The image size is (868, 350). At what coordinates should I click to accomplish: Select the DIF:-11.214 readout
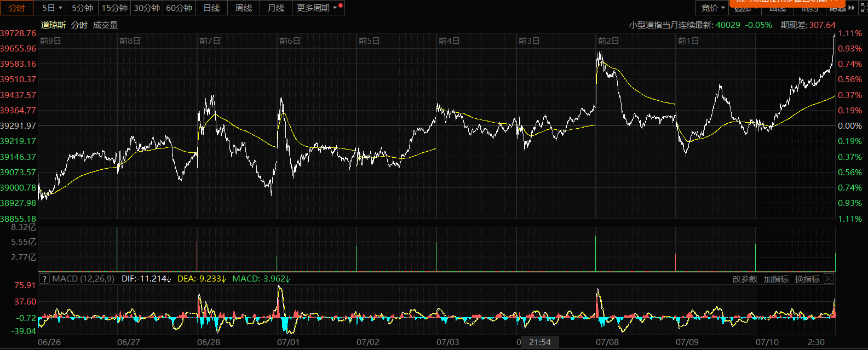(x=146, y=279)
